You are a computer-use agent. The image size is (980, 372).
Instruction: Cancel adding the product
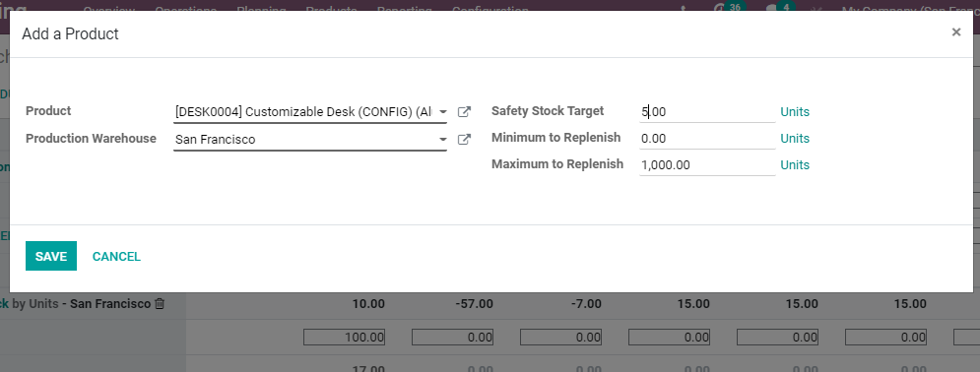(116, 257)
